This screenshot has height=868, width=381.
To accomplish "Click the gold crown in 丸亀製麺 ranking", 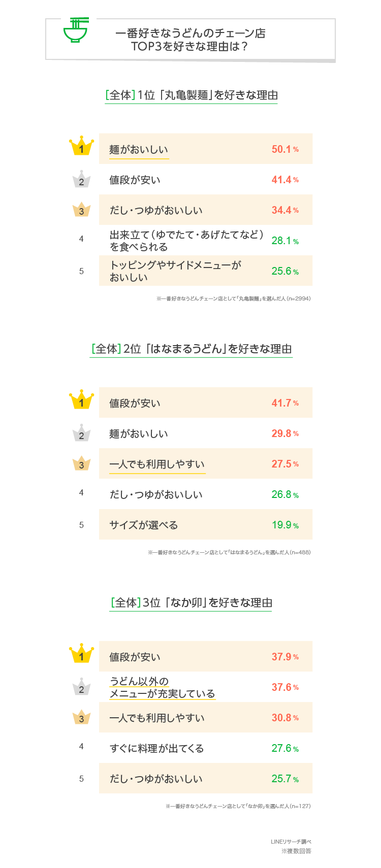I will click(81, 146).
